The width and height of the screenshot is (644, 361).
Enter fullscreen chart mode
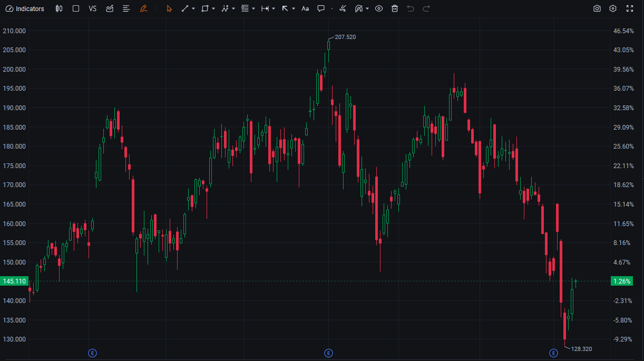[x=631, y=9]
